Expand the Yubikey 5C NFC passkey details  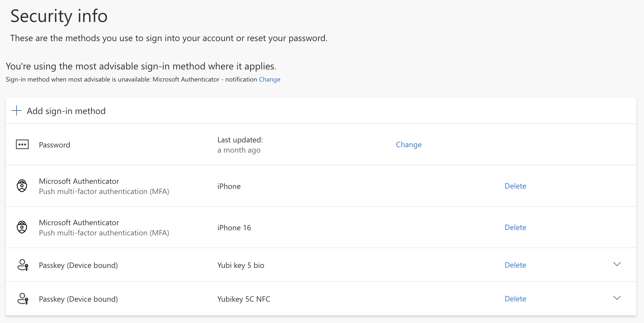point(617,298)
